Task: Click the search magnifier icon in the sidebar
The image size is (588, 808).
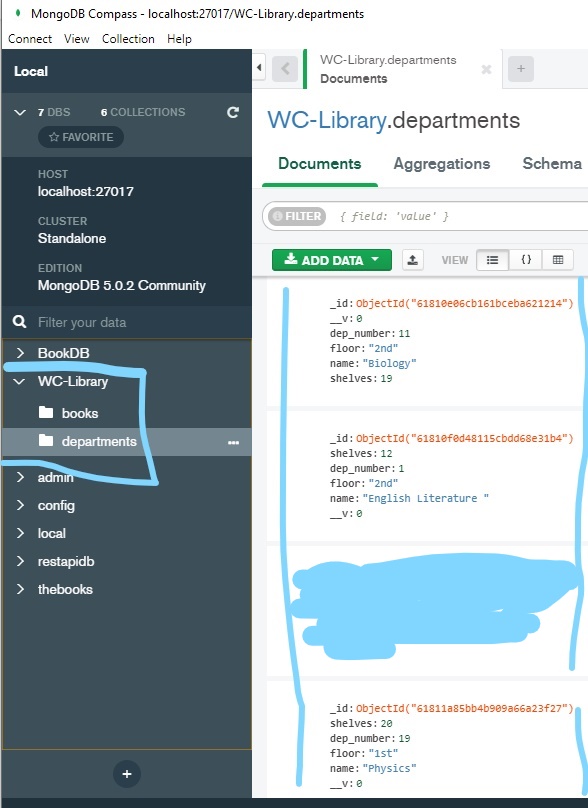Action: tap(20, 322)
